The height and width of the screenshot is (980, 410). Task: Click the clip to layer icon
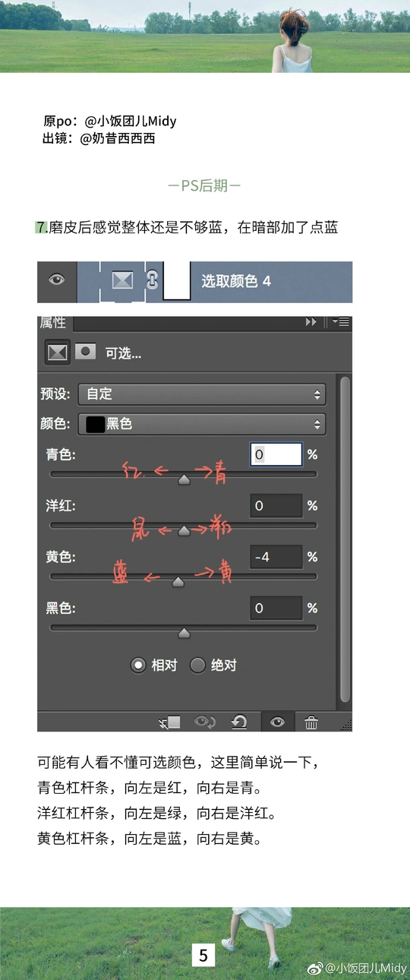(170, 722)
